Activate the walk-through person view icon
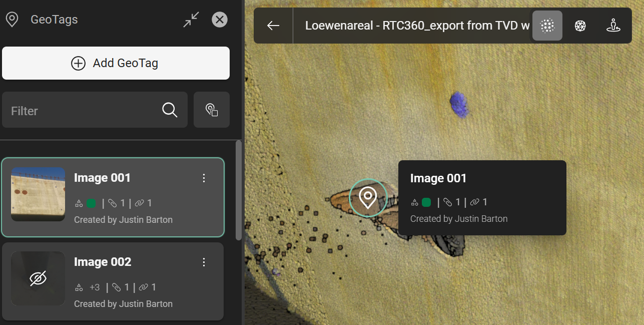644x325 pixels. (x=613, y=26)
